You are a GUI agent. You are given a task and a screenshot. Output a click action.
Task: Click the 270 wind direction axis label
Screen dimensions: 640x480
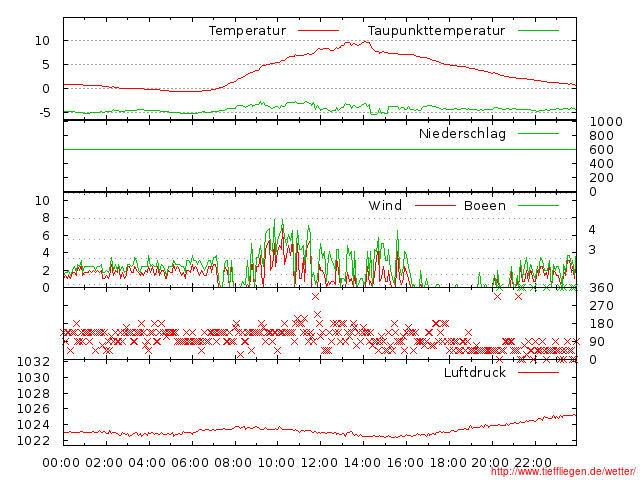pos(602,306)
